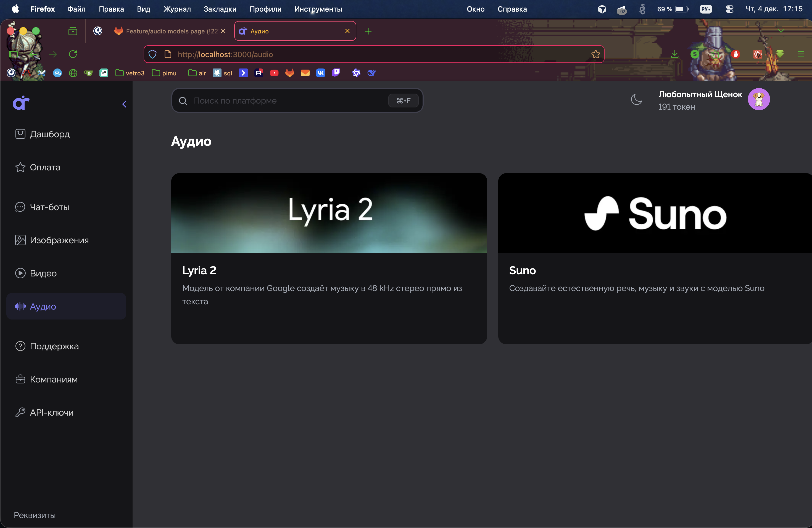Open the downloads panel in the toolbar
The width and height of the screenshot is (812, 528).
674,54
